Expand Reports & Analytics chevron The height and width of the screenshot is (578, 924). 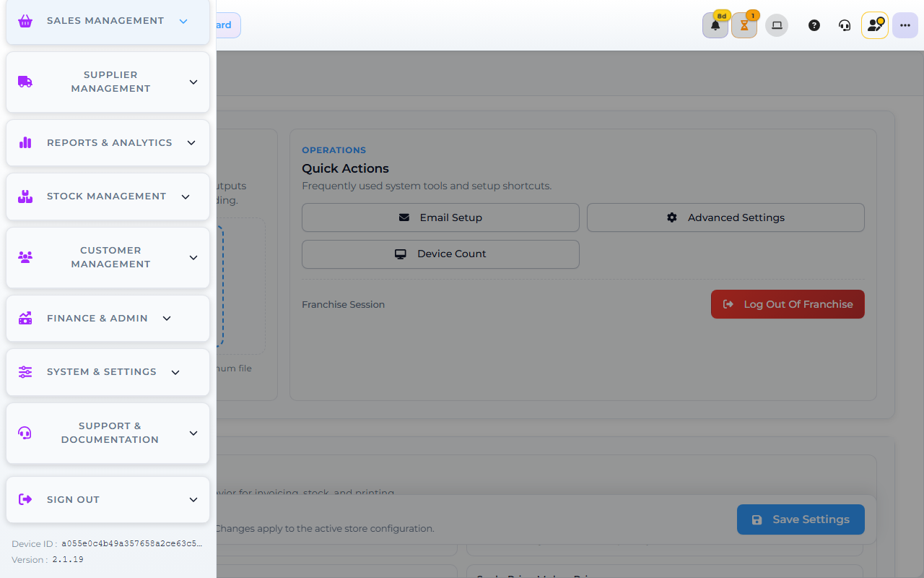tap(191, 142)
